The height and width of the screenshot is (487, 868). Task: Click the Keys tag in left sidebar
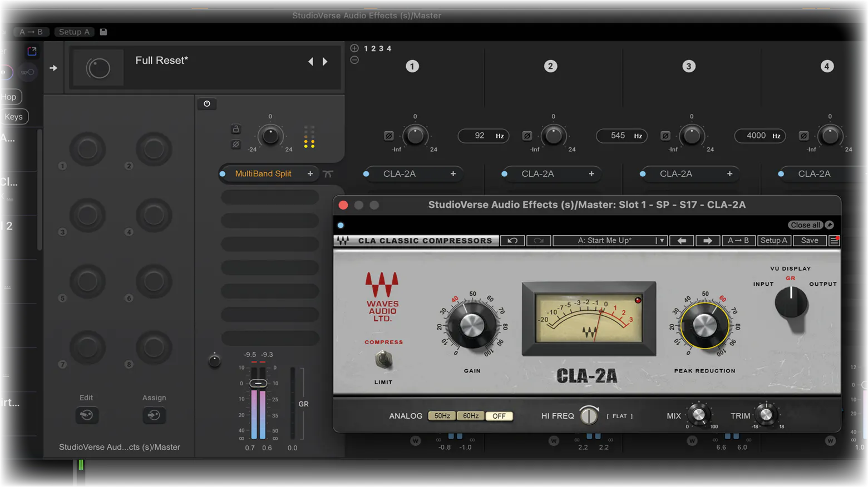click(13, 117)
